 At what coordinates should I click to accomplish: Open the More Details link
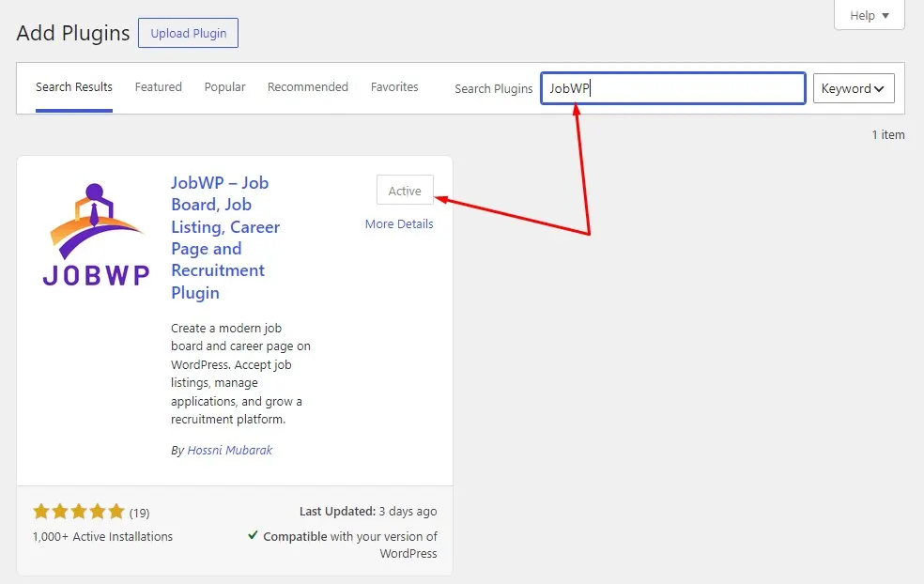[x=399, y=224]
